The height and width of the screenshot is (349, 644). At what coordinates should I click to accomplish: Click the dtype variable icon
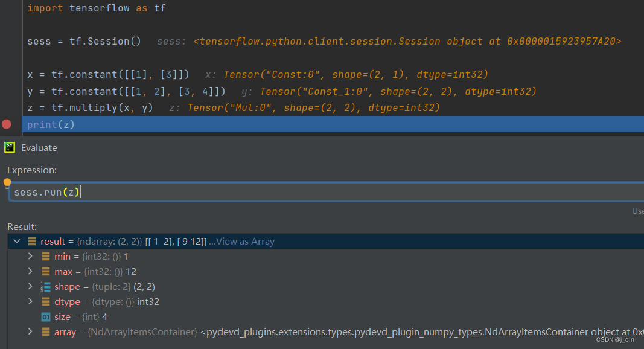[x=45, y=301]
